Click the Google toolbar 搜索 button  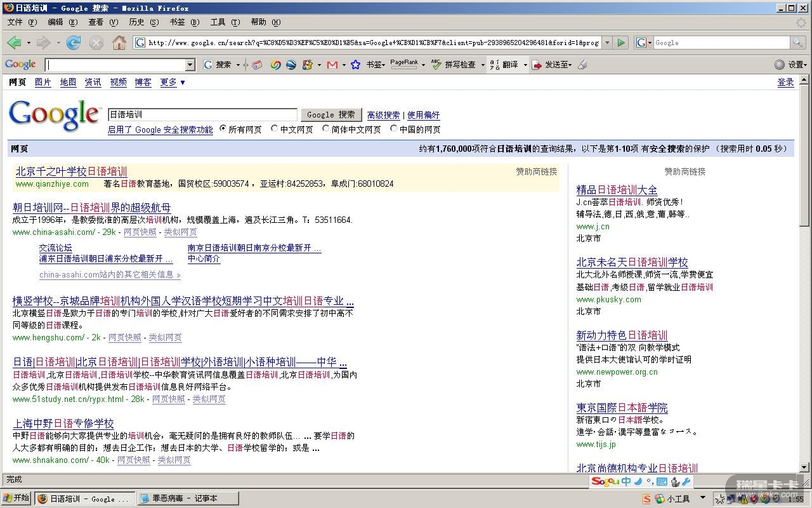(x=218, y=65)
